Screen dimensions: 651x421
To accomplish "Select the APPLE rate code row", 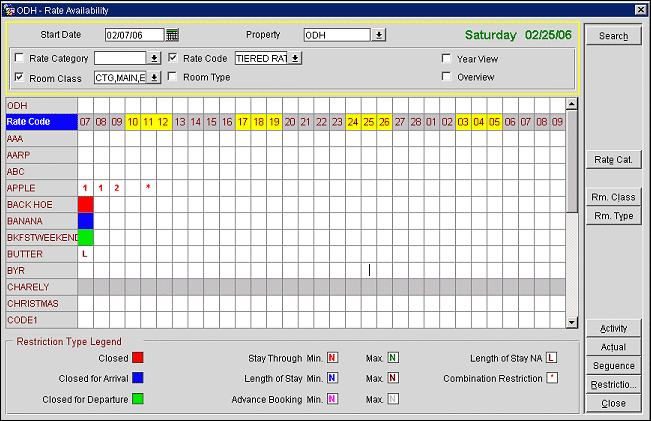I will (40, 188).
